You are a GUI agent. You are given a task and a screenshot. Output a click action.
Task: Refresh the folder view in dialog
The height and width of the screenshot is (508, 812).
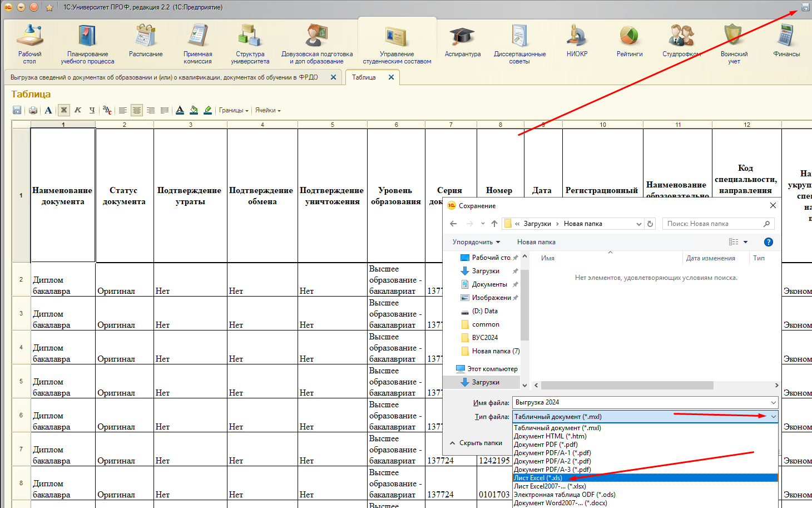coord(650,224)
